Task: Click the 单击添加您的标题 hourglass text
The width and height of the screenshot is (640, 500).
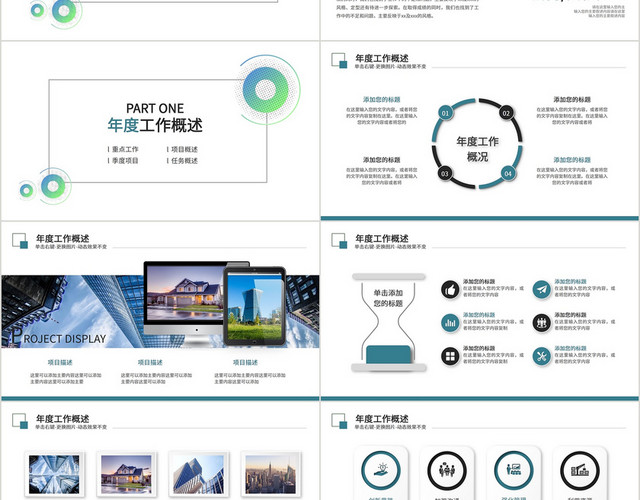Action: tap(388, 298)
